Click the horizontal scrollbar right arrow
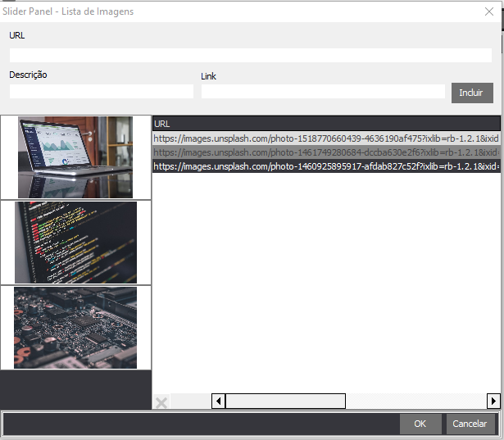The height and width of the screenshot is (440, 504). [493, 401]
